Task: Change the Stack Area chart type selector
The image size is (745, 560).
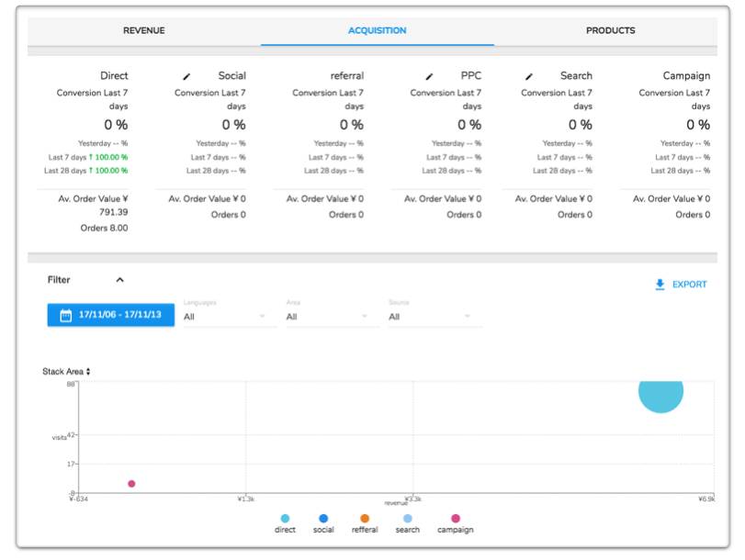Action: click(66, 372)
